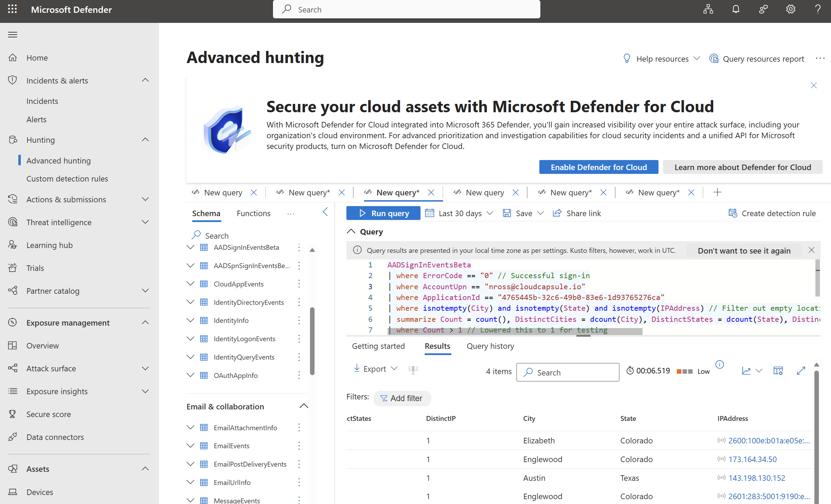The height and width of the screenshot is (504, 831).
Task: Close the active New query* tab
Action: (431, 193)
